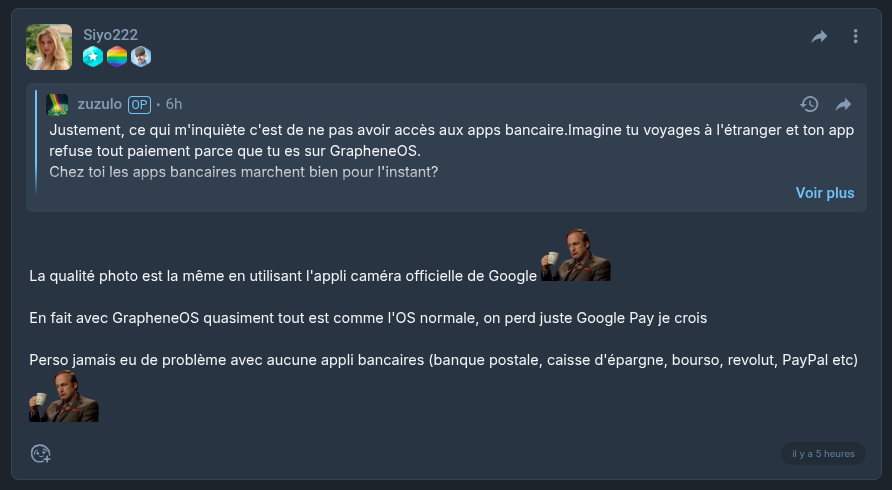Click the share arrow inside quoted message
The height and width of the screenshot is (490, 892).
tap(843, 104)
